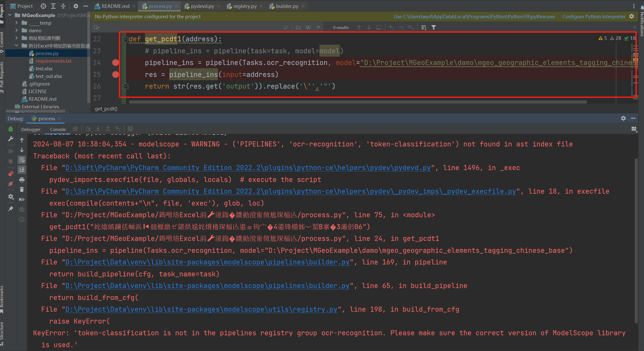The height and width of the screenshot is (351, 644).
Task: Toggle Scroll to End in console
Action: pyautogui.click(x=22, y=170)
